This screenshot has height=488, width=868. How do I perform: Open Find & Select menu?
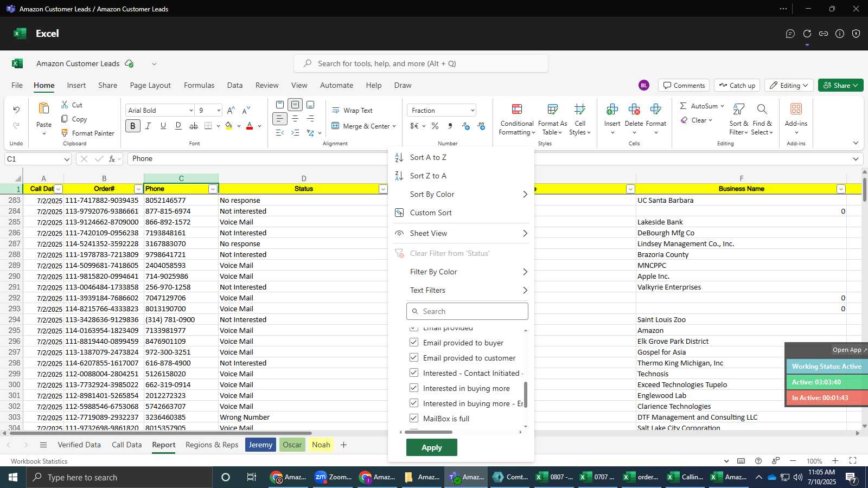(762, 119)
